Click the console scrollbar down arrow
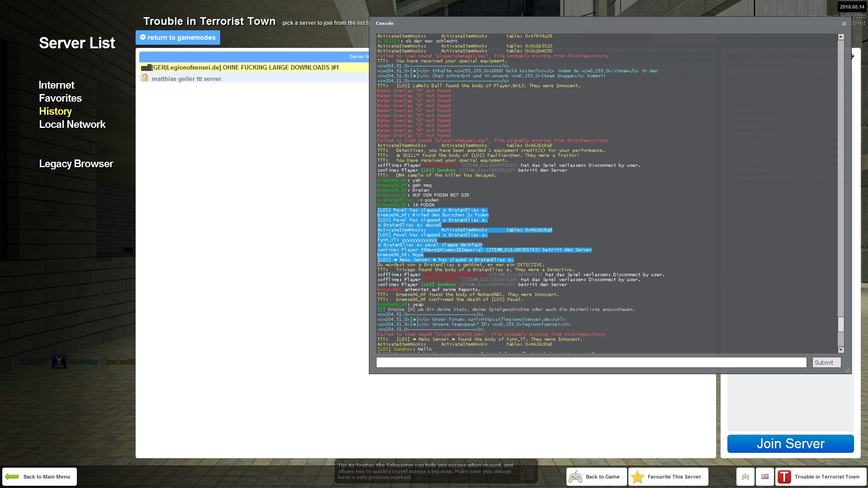Screen dimensions: 868x488 [841, 350]
